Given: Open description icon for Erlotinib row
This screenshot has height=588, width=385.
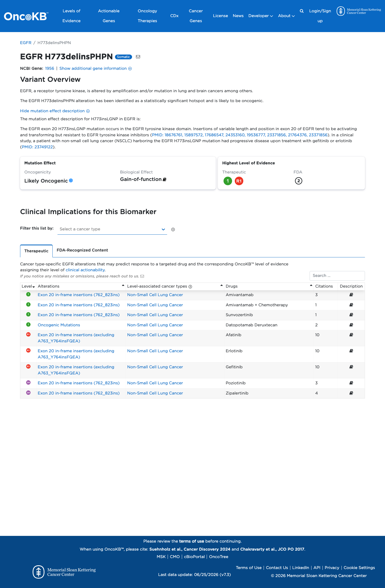Looking at the screenshot, I should point(351,351).
